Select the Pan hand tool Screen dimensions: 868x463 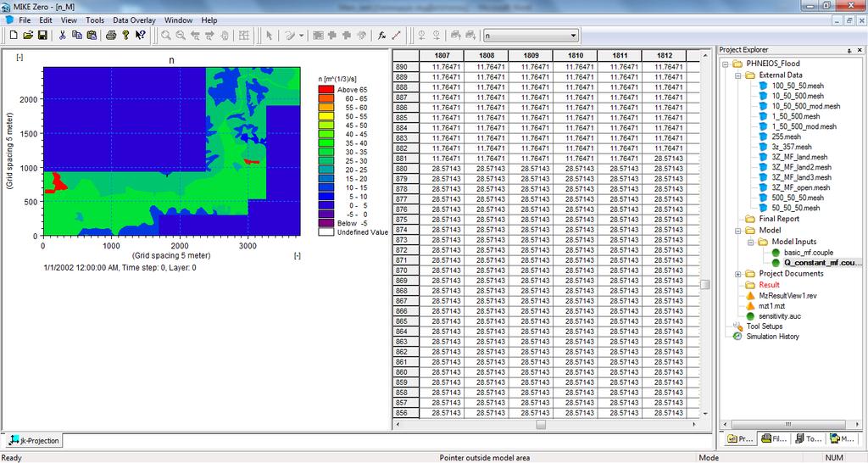pyautogui.click(x=224, y=35)
